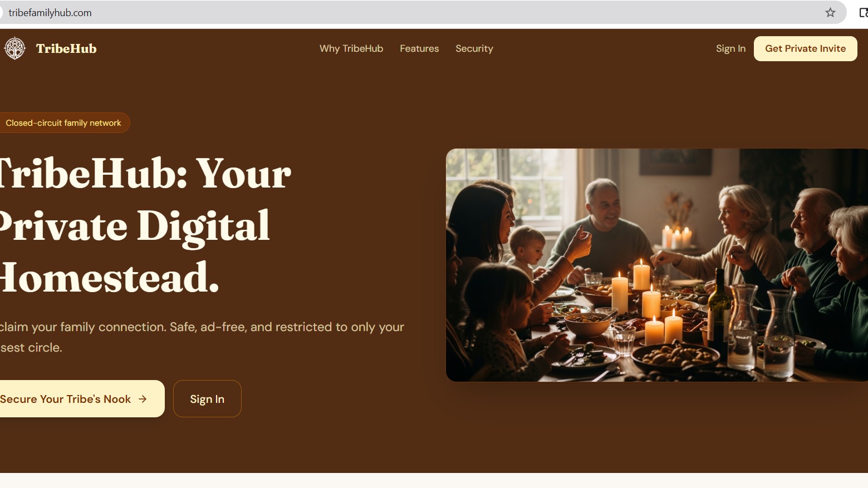
Task: Open the family dinner hero photo
Action: tap(657, 265)
